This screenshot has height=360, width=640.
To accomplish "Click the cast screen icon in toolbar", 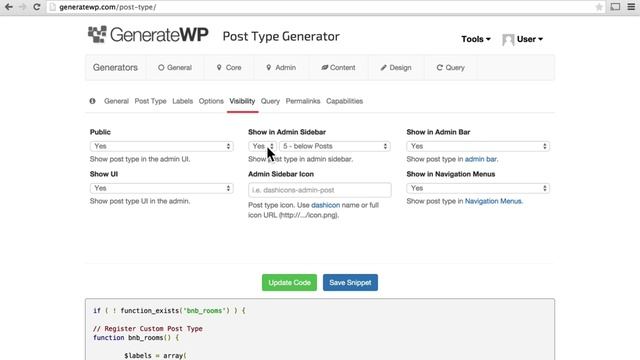I will (615, 7).
